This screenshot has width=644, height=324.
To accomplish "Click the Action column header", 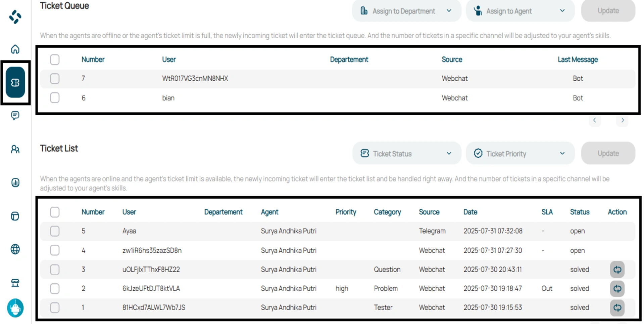I will click(x=617, y=212).
